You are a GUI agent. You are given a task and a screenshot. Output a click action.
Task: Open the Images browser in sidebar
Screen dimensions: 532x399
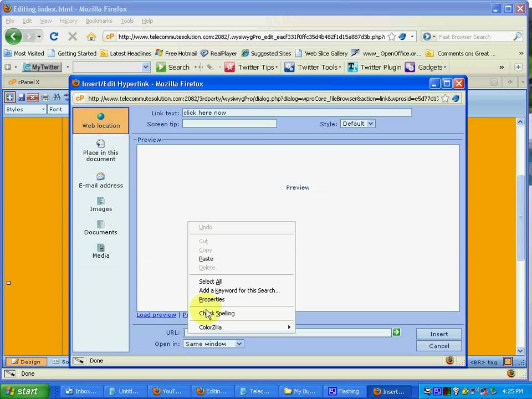click(x=101, y=204)
